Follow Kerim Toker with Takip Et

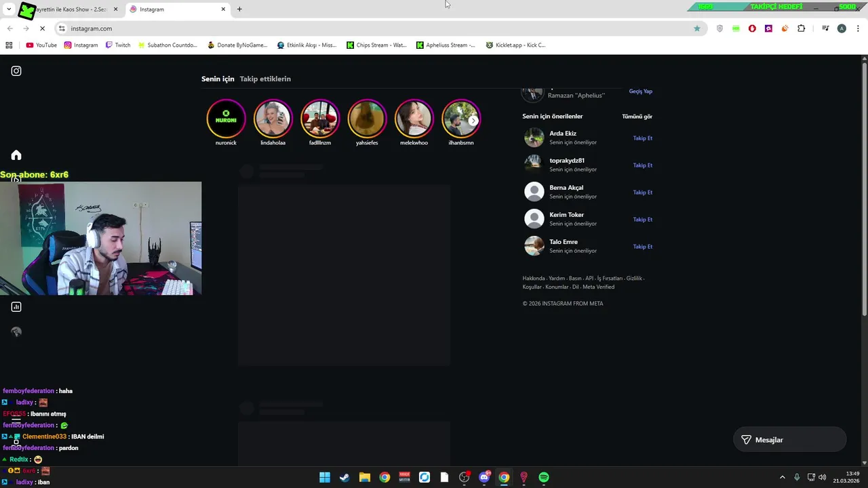coord(642,220)
